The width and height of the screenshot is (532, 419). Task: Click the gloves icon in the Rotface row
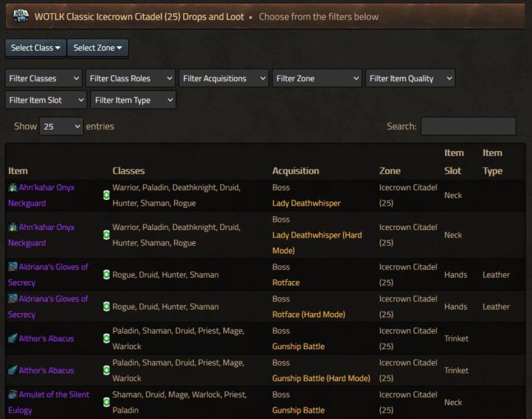[x=13, y=267]
